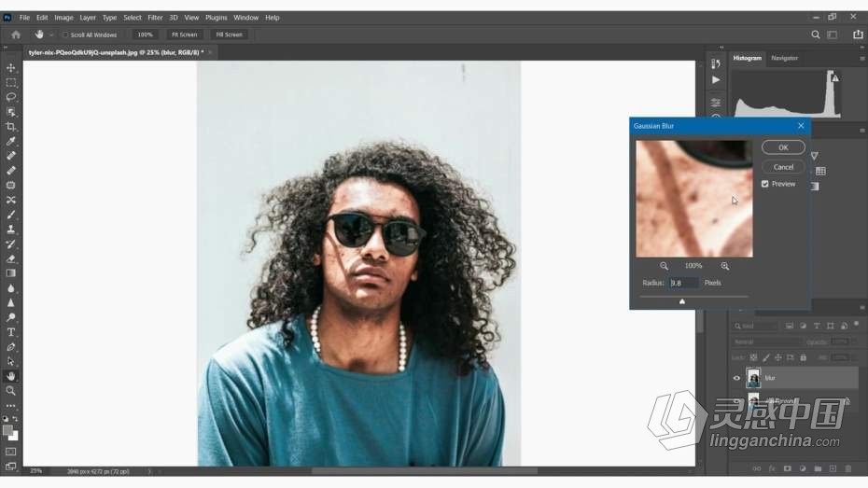This screenshot has height=488, width=868.
Task: Click the foreground color swatch
Action: (x=7, y=430)
